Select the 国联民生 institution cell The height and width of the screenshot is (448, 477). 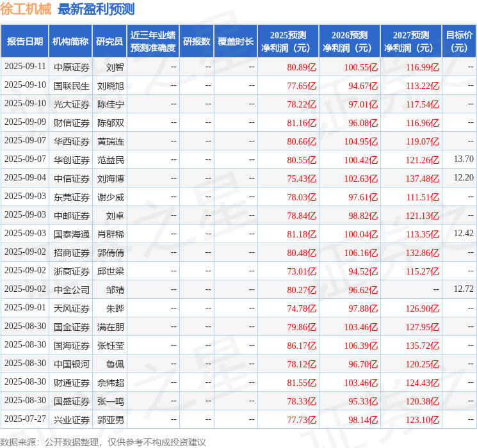click(x=72, y=86)
